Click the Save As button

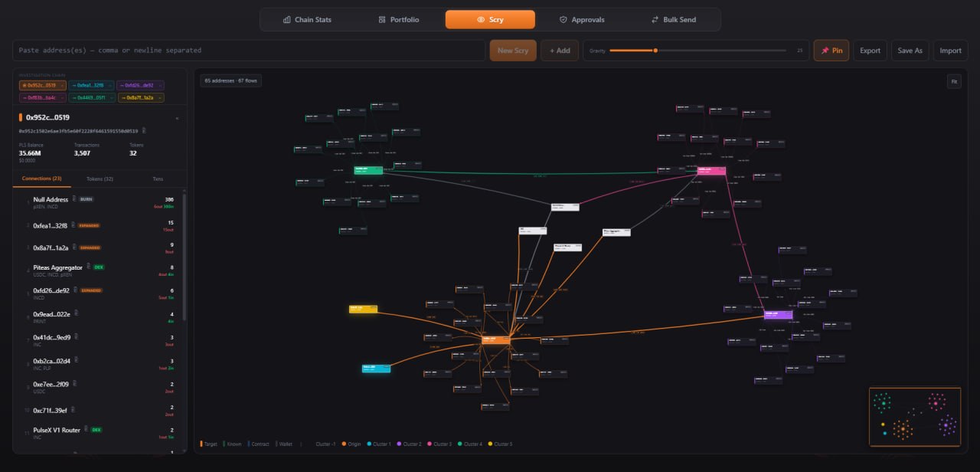[910, 51]
